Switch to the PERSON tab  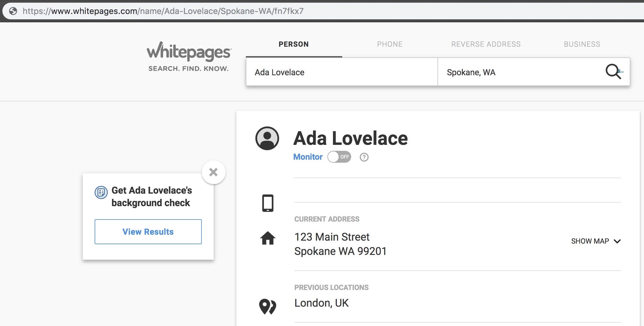point(294,44)
